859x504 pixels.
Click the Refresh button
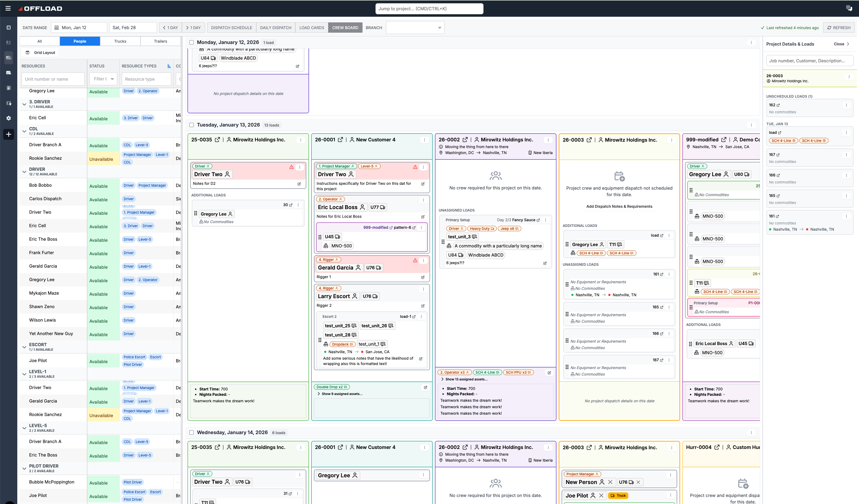[x=839, y=28]
